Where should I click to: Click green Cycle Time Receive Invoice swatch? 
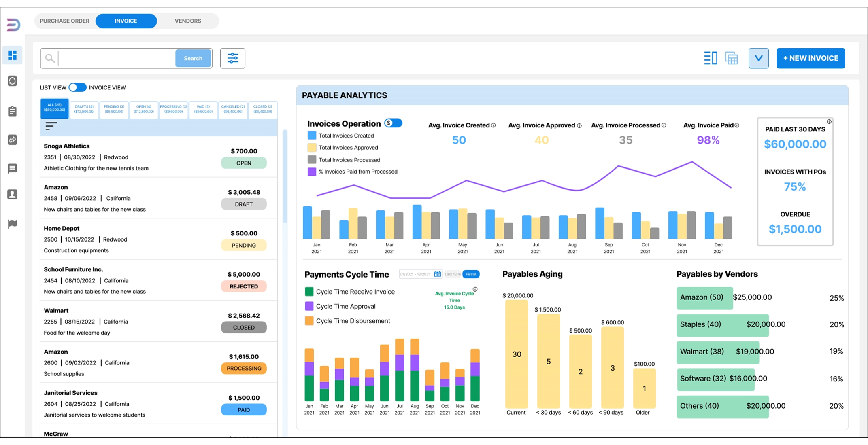click(x=309, y=292)
